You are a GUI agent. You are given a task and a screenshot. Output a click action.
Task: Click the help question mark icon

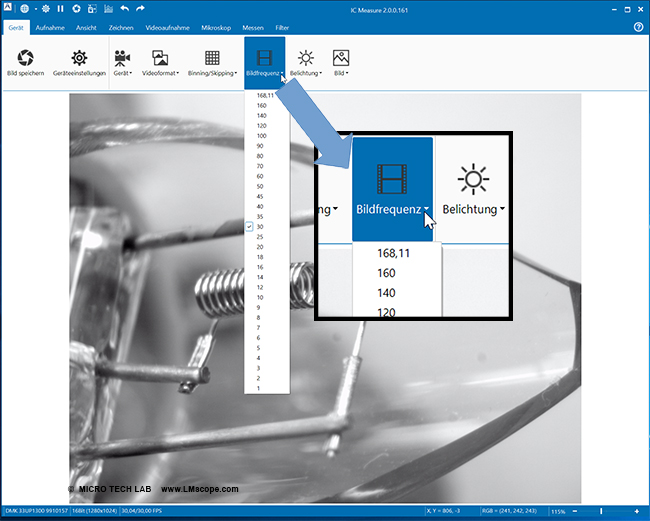coord(639,27)
